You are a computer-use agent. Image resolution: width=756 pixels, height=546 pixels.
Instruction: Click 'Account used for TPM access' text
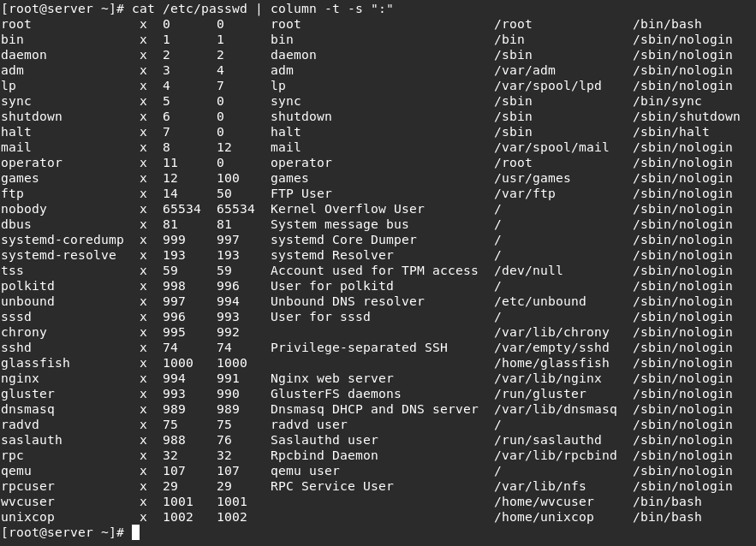point(374,270)
